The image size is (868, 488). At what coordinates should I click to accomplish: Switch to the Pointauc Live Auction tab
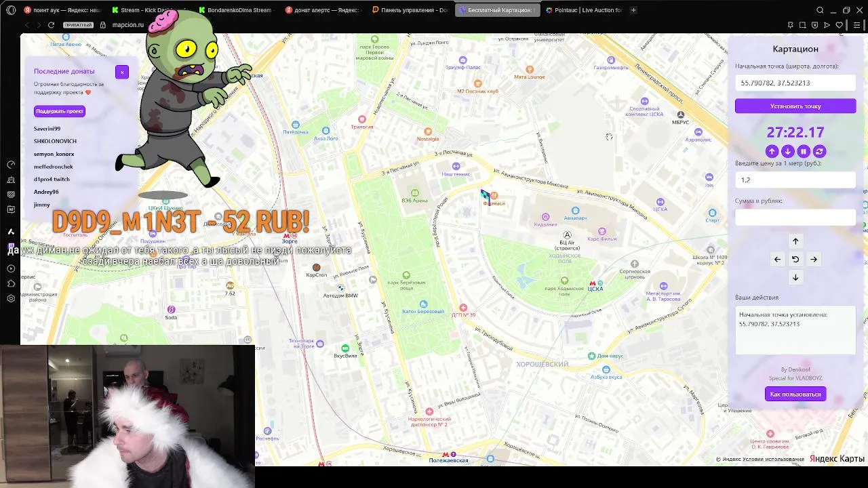584,10
